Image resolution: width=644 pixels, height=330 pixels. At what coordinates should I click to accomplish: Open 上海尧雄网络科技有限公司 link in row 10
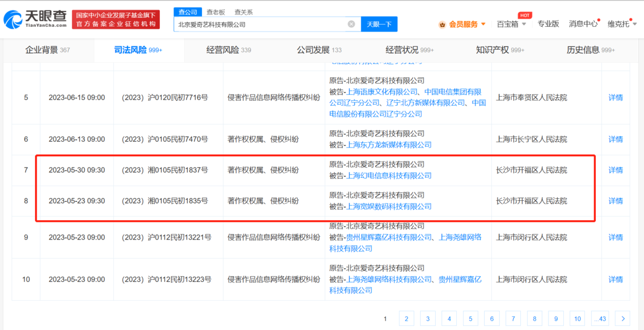pos(389,280)
